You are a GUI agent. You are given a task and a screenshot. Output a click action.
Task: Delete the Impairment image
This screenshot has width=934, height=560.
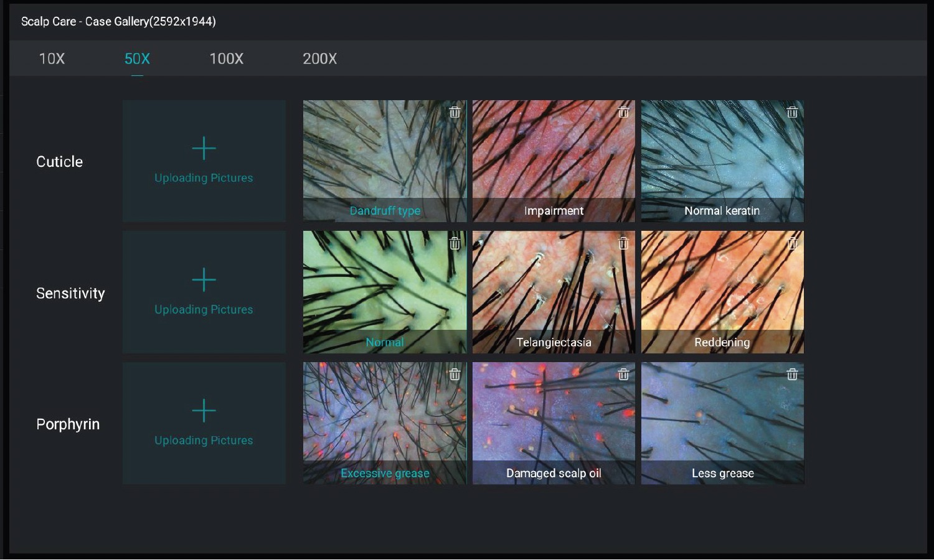click(623, 113)
